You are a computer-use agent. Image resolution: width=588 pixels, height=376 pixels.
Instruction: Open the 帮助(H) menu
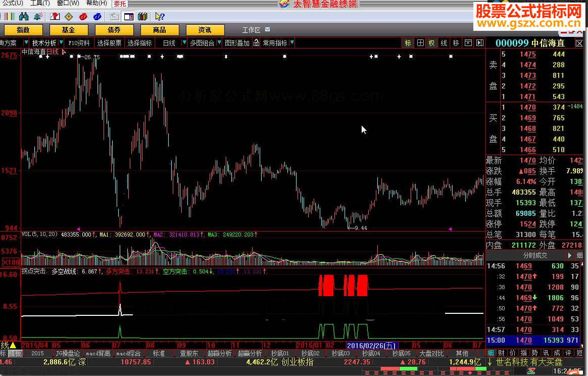coord(96,3)
